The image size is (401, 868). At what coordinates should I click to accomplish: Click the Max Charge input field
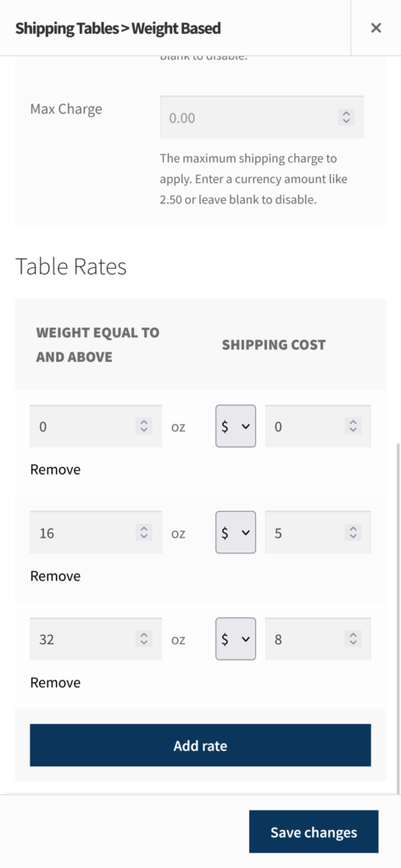(261, 117)
